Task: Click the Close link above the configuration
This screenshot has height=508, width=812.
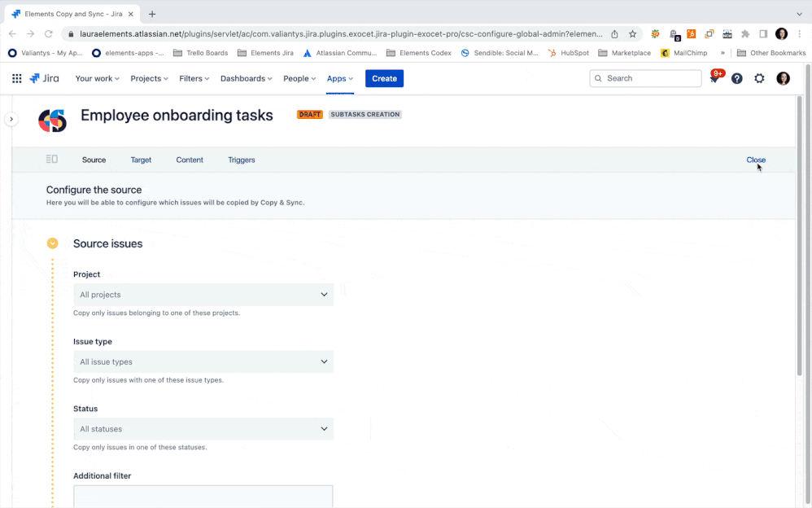Action: click(x=755, y=160)
